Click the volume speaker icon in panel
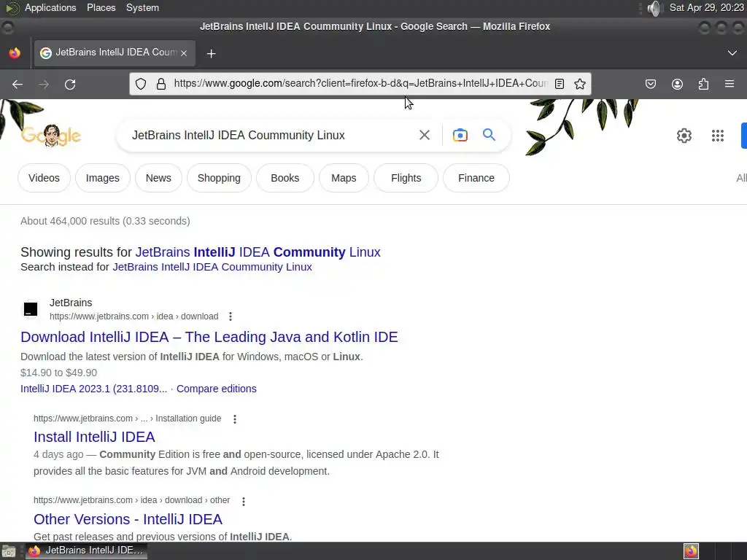This screenshot has width=747, height=560. [655, 8]
